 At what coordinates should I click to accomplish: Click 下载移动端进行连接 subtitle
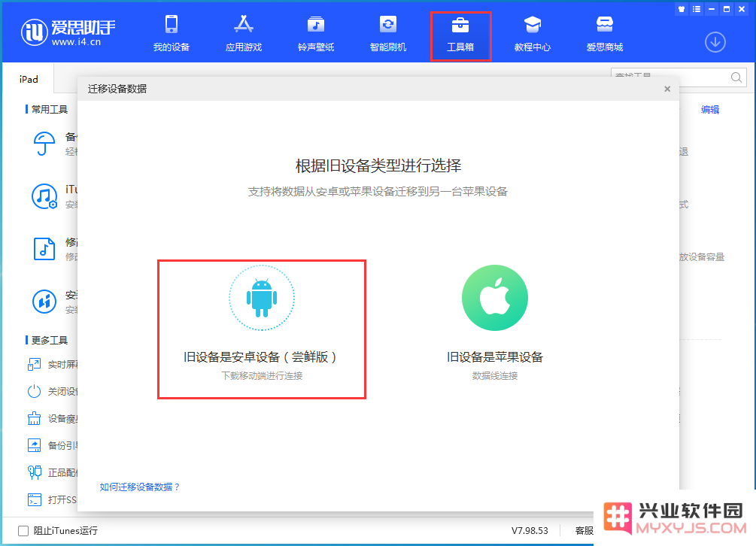click(x=262, y=376)
